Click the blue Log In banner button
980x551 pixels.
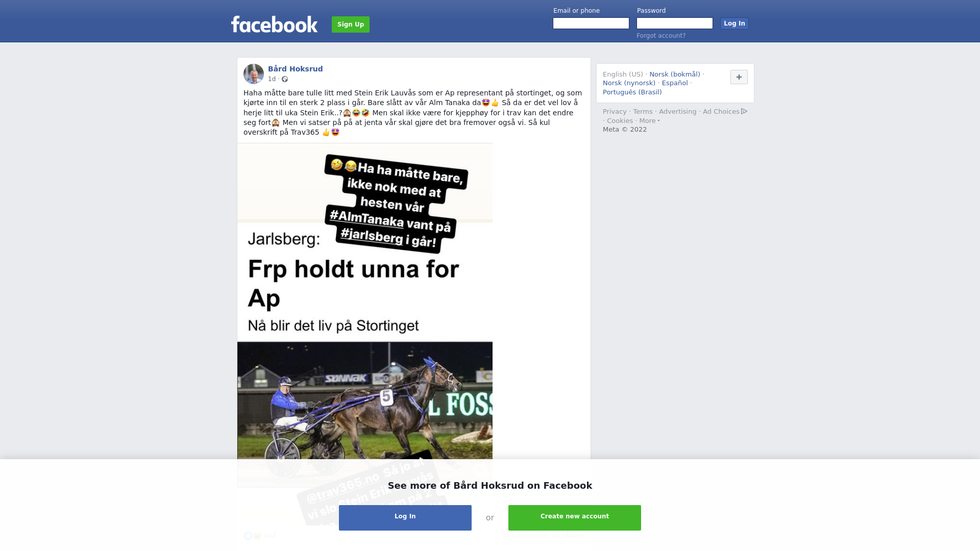point(405,518)
